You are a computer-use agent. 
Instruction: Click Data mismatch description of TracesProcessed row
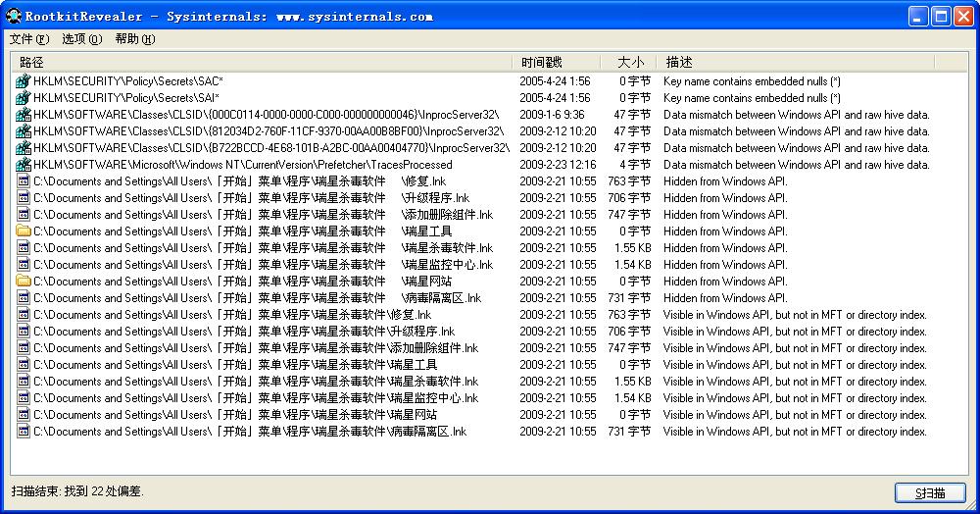(x=796, y=165)
